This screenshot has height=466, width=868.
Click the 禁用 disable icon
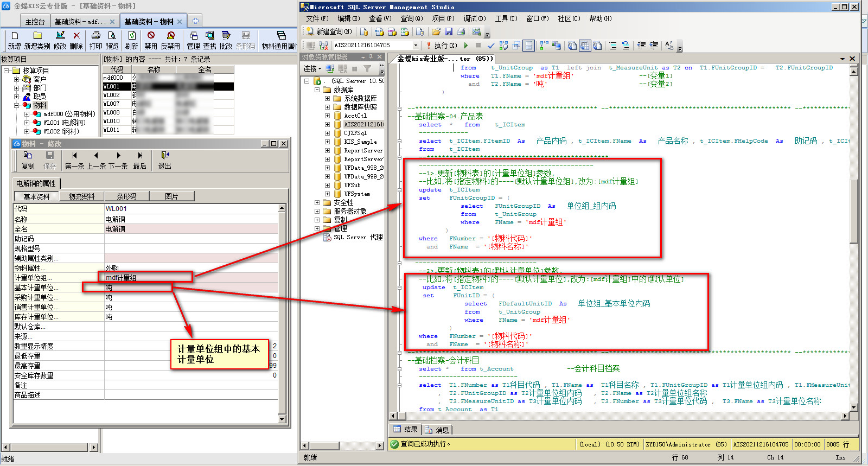point(151,36)
